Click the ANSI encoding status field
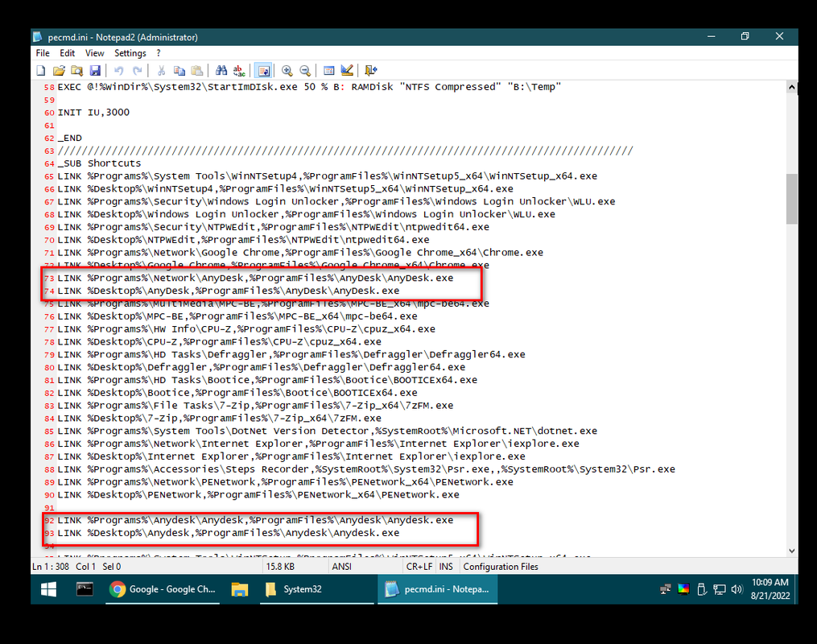Image resolution: width=817 pixels, height=644 pixels. [342, 567]
